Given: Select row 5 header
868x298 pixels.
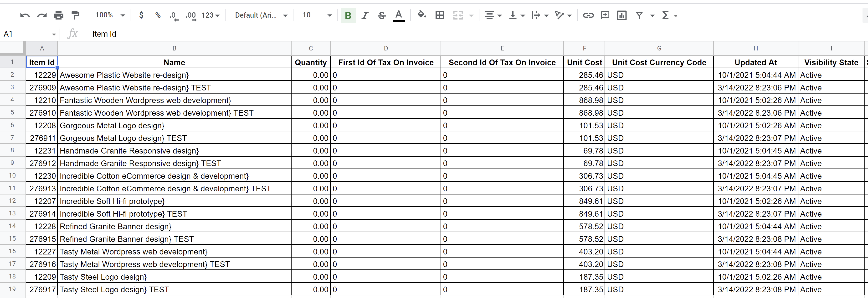Looking at the screenshot, I should [12, 112].
